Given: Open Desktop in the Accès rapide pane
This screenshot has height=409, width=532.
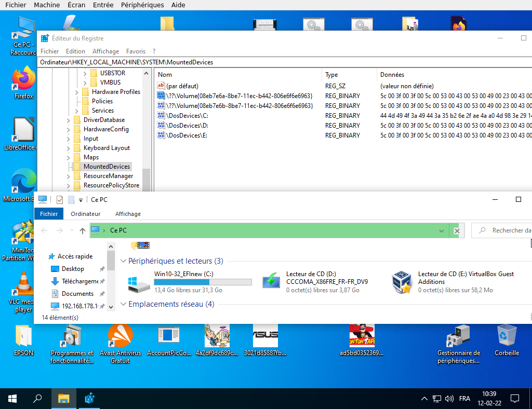Looking at the screenshot, I should tap(73, 269).
